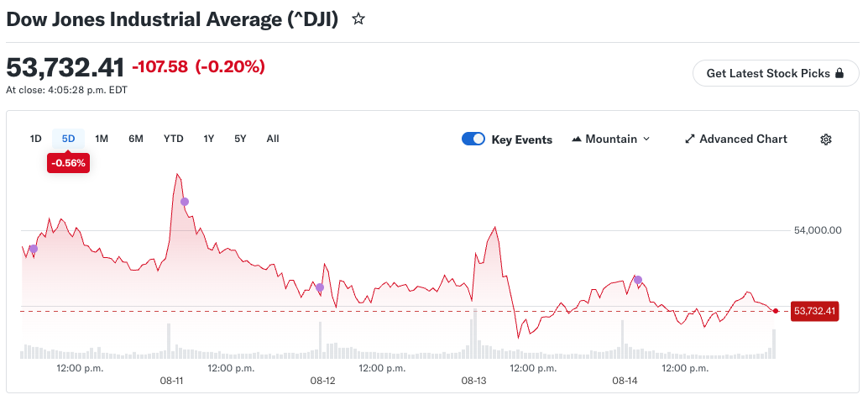Viewport: 868px width, 400px height.
Task: Switch chart to 6M range
Action: pyautogui.click(x=136, y=139)
